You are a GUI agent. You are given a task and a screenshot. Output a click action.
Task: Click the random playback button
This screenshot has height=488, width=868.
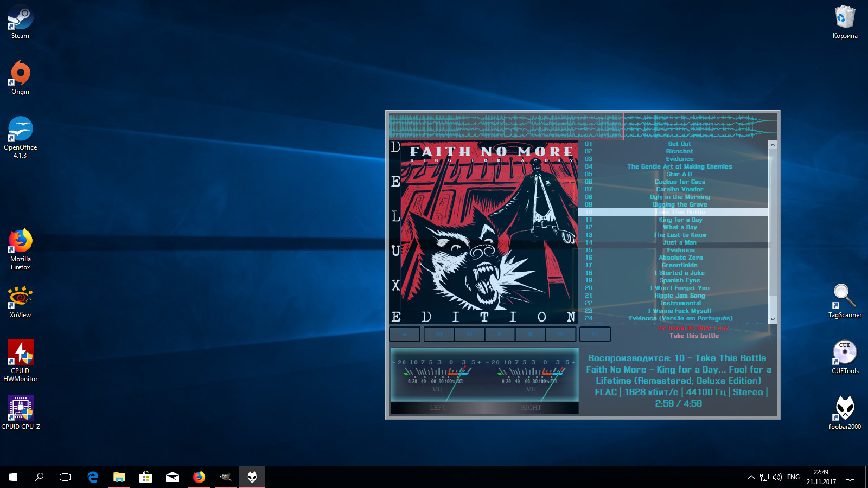point(595,334)
